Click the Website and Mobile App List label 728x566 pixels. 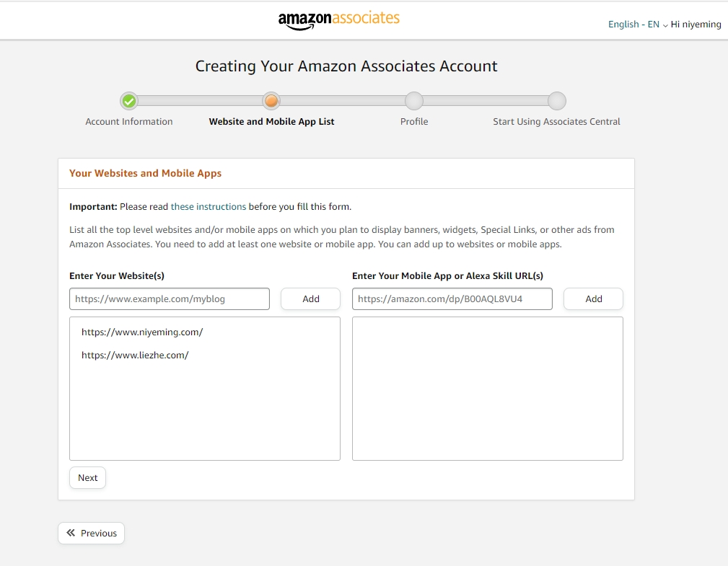click(x=271, y=122)
